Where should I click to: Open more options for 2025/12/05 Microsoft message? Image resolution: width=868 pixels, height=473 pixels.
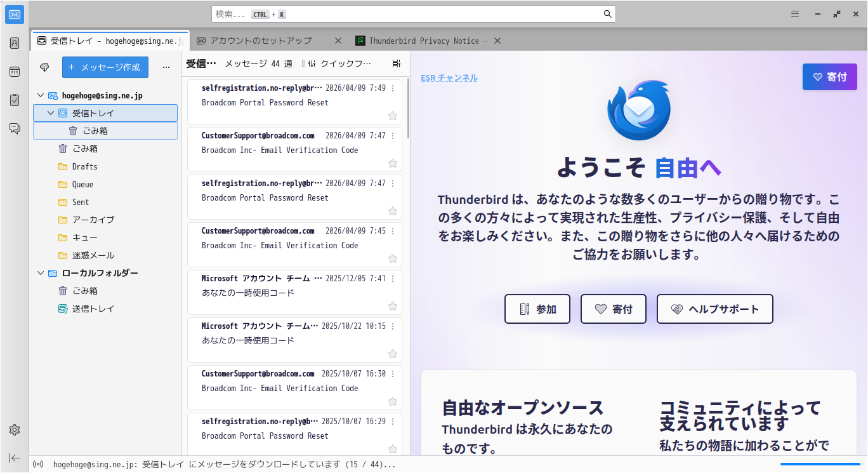(393, 279)
